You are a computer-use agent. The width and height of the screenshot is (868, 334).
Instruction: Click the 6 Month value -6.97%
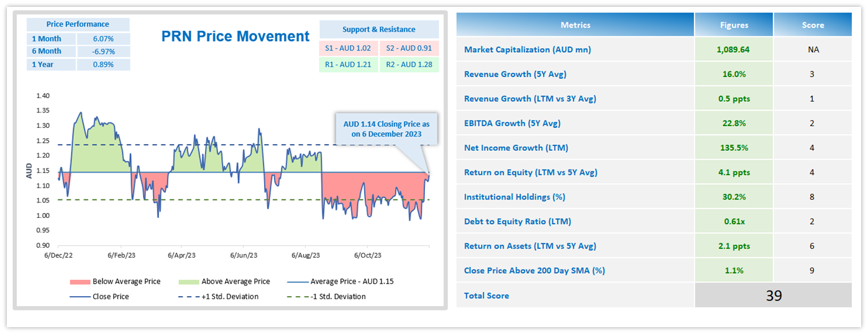(x=103, y=52)
